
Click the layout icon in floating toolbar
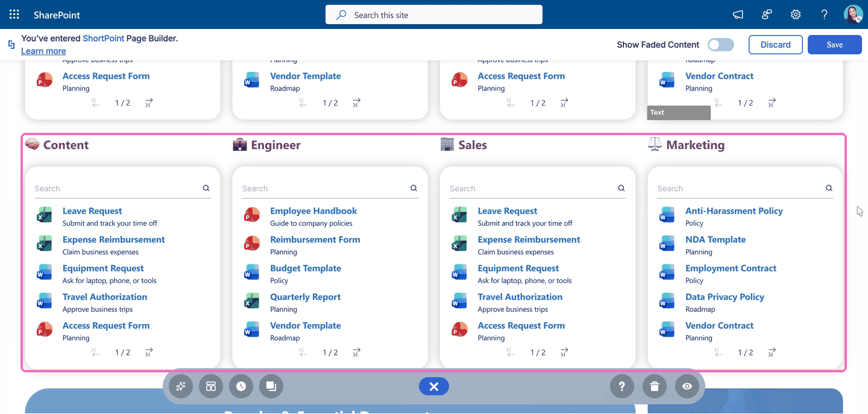pyautogui.click(x=211, y=386)
